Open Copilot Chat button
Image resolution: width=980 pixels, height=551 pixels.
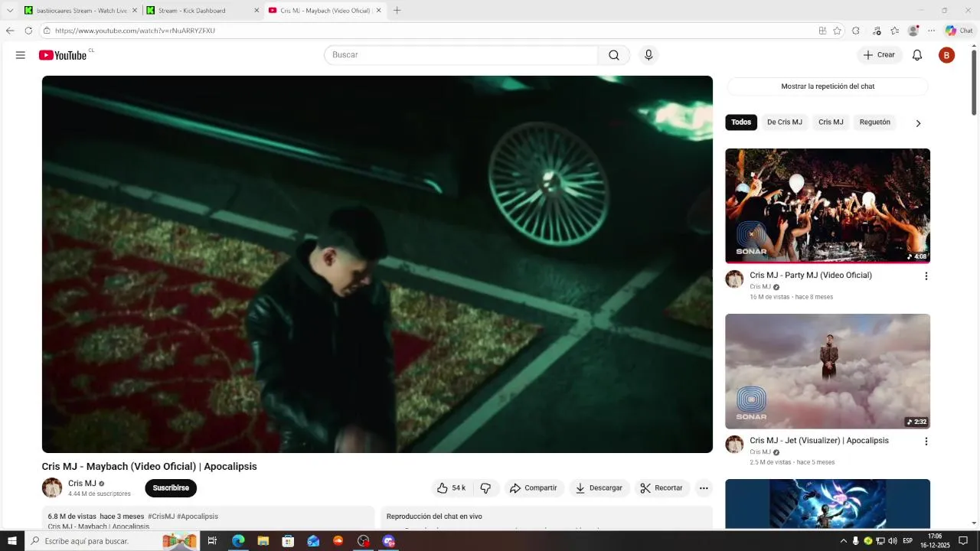point(959,31)
